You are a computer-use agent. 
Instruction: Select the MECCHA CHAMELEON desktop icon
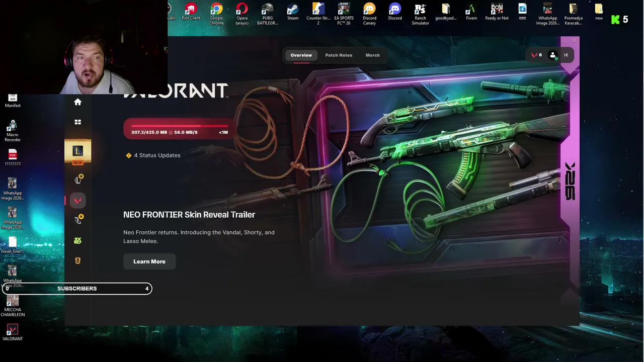pyautogui.click(x=13, y=306)
